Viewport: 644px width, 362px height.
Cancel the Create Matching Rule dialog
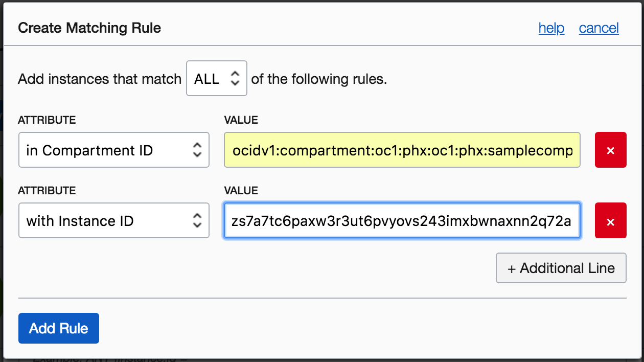(x=599, y=28)
